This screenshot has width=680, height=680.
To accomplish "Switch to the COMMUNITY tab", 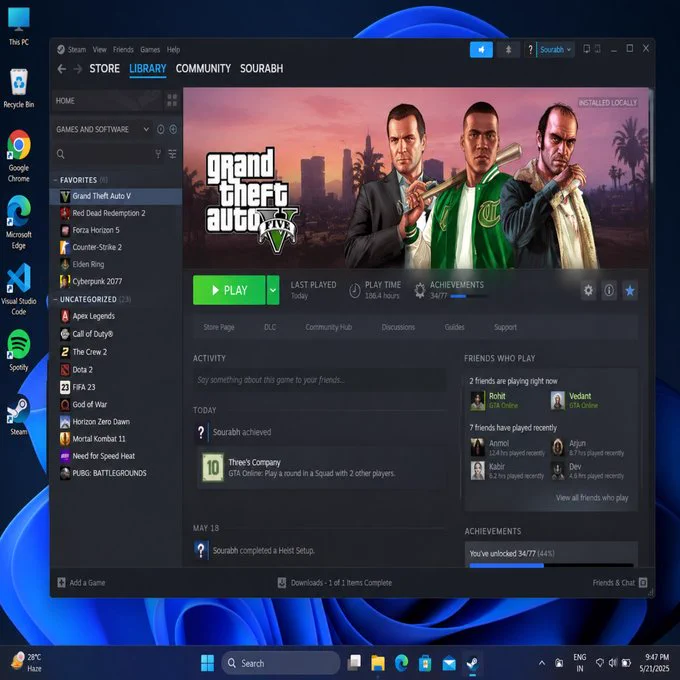I will coord(203,69).
